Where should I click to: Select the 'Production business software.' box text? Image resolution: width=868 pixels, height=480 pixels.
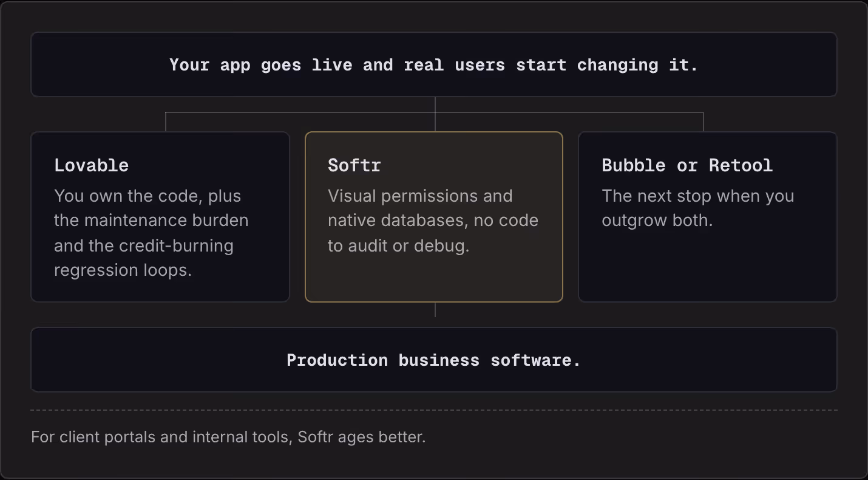(434, 360)
